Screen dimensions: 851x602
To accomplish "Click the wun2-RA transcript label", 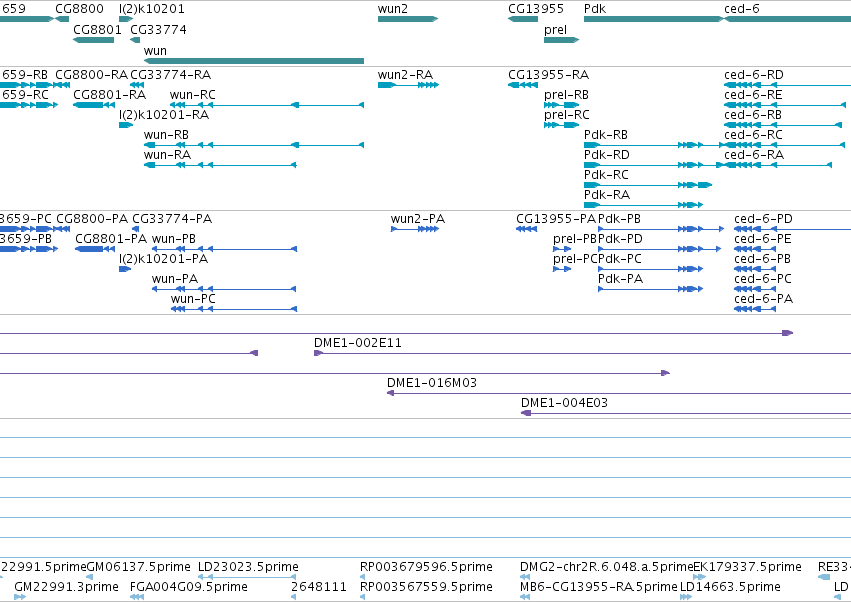I will point(405,74).
